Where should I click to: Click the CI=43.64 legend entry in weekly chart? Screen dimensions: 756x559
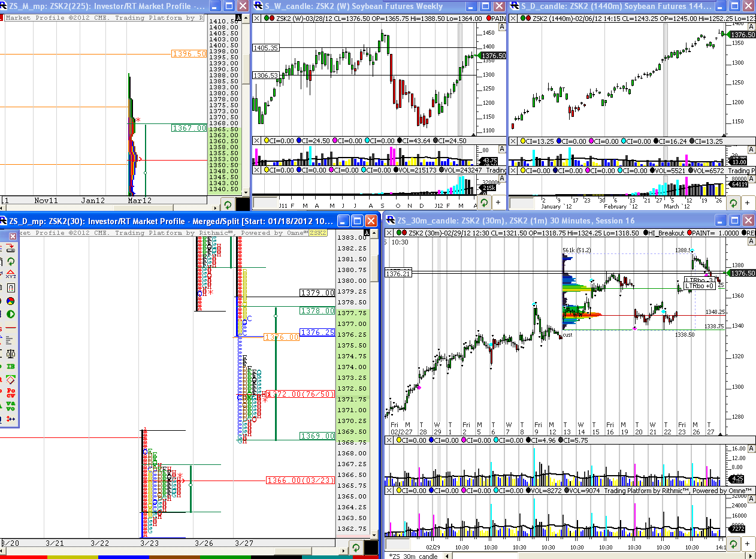click(413, 141)
